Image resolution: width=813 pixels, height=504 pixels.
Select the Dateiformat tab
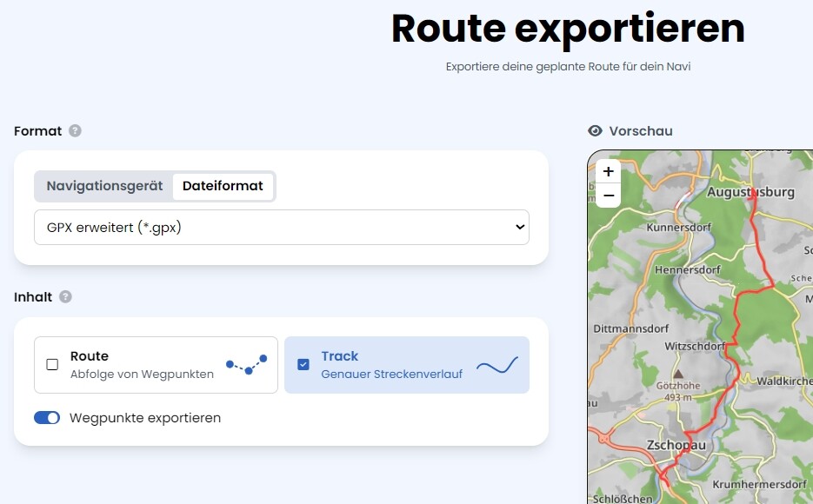click(223, 186)
